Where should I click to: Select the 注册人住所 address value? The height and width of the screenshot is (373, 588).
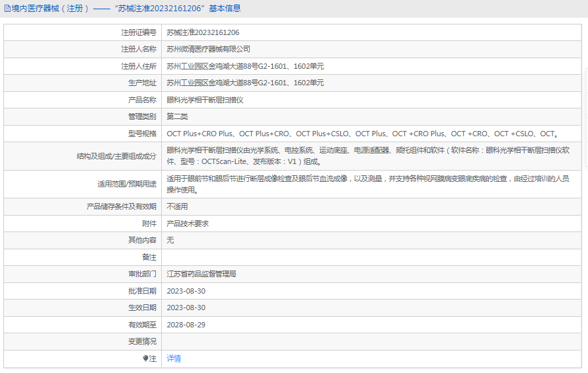pos(245,66)
